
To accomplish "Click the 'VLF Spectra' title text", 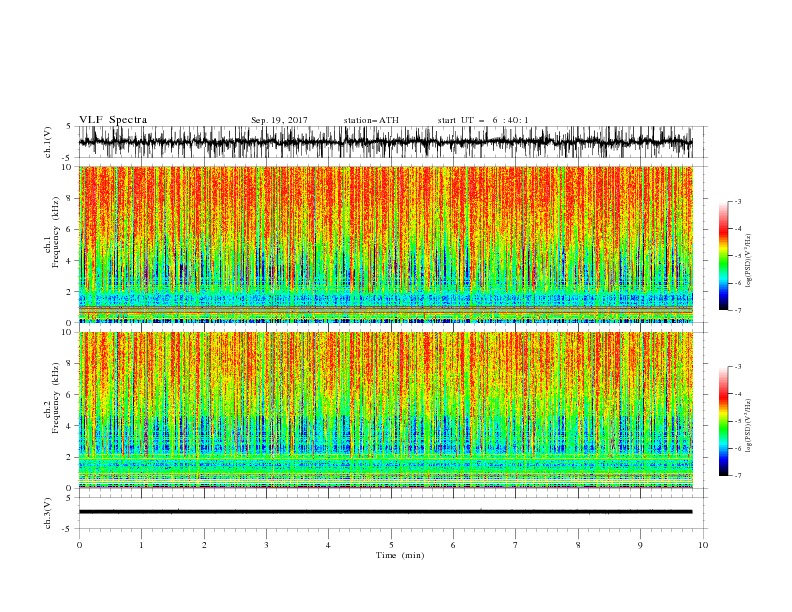I will click(x=113, y=120).
